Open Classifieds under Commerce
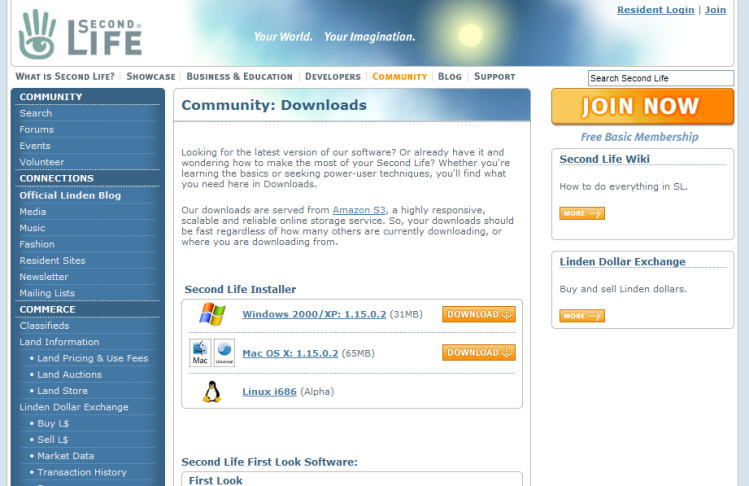Image resolution: width=749 pixels, height=486 pixels. [x=44, y=325]
